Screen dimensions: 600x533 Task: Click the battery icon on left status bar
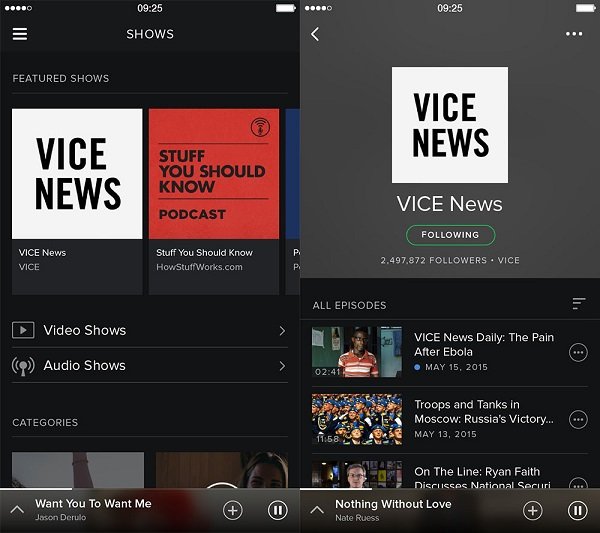pos(285,8)
